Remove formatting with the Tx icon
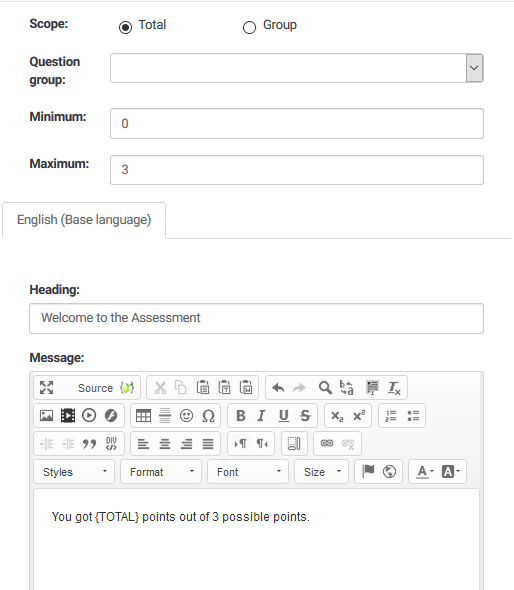This screenshot has width=514, height=590. 394,387
